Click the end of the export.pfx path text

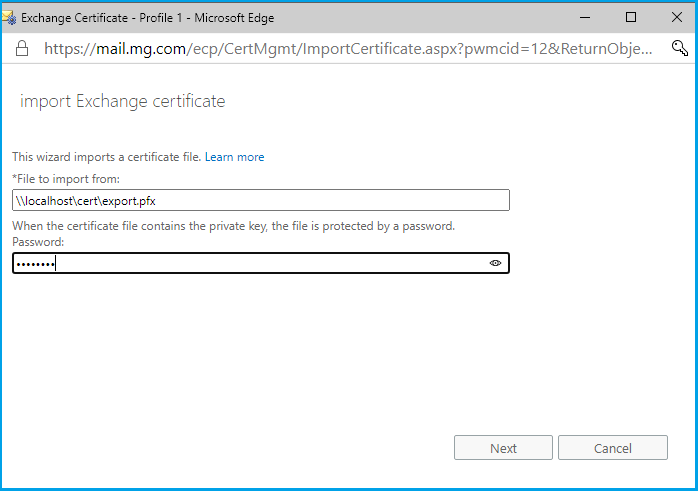point(156,201)
